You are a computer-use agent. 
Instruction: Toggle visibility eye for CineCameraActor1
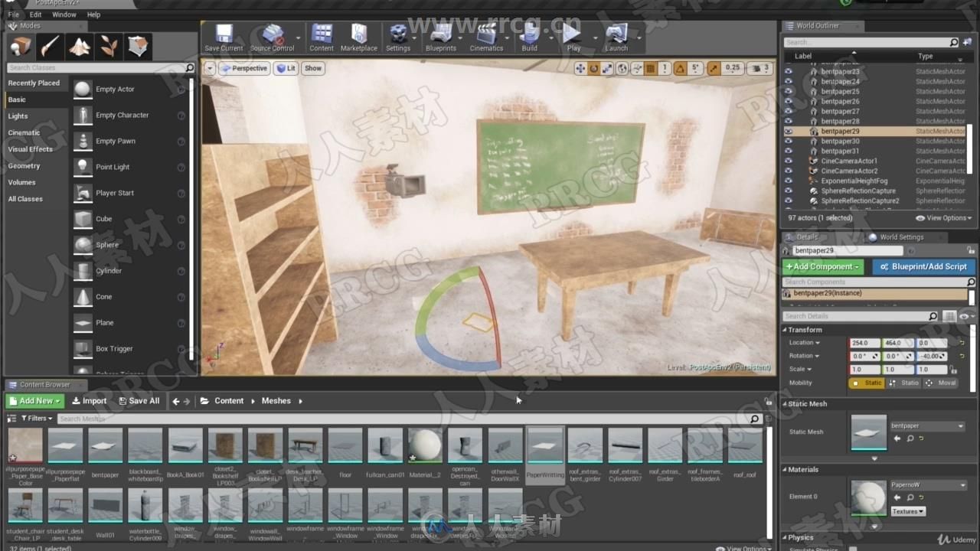click(788, 161)
